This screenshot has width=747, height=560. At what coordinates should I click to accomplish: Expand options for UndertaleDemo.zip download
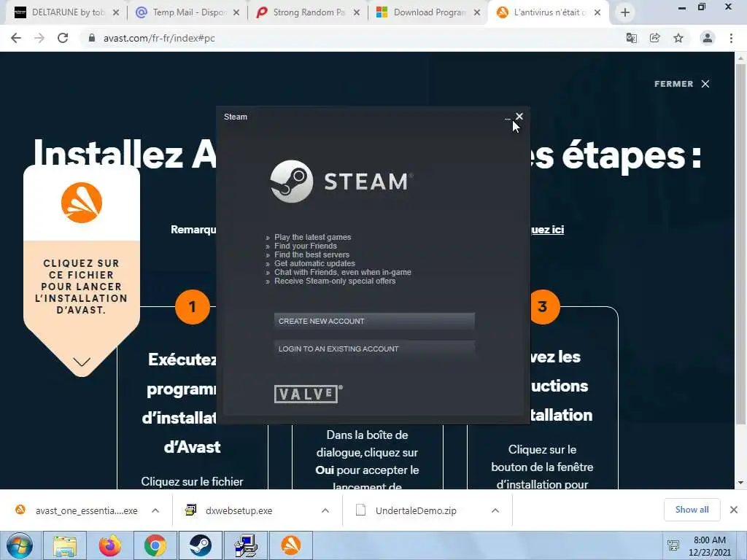[x=495, y=510]
